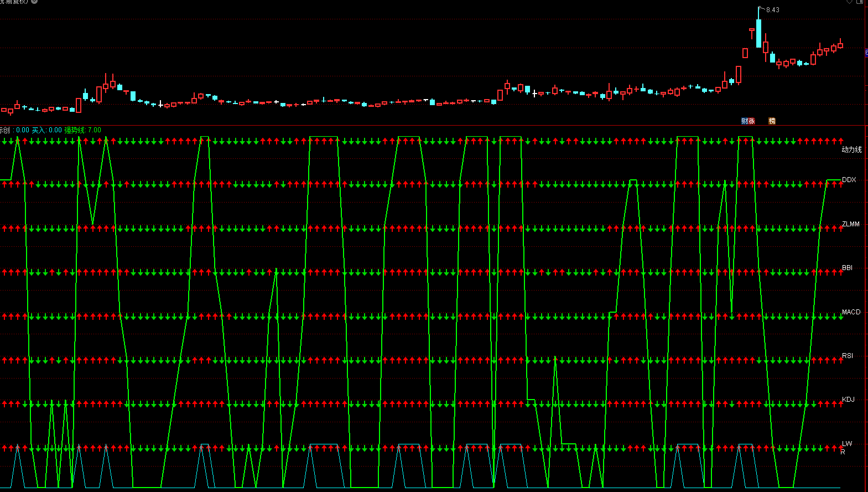The width and height of the screenshot is (868, 492).
Task: Click the 买入 value readout
Action: 46,130
